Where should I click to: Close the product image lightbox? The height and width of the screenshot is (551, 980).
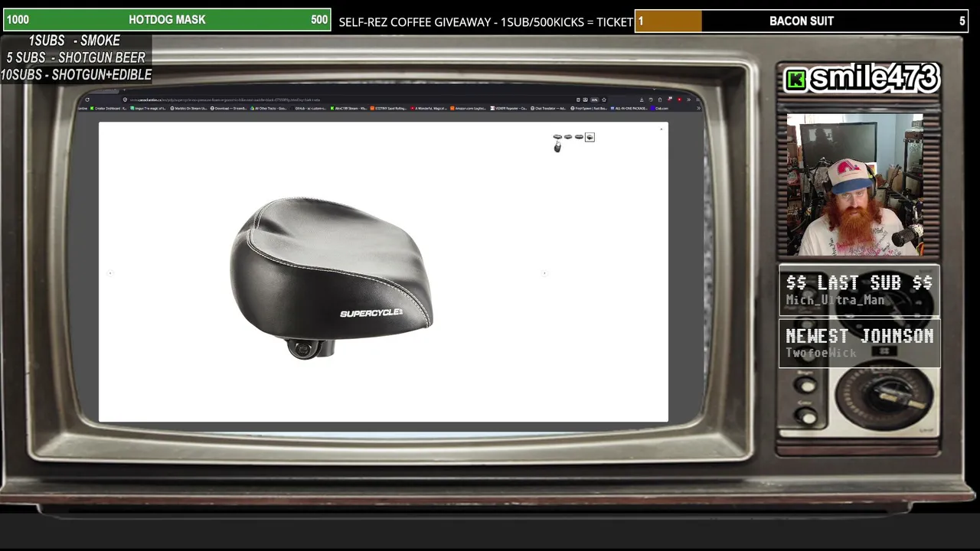(x=661, y=129)
